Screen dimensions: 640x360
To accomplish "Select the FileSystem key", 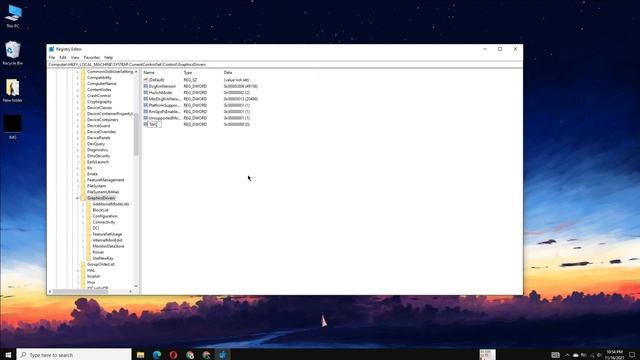I will click(96, 186).
